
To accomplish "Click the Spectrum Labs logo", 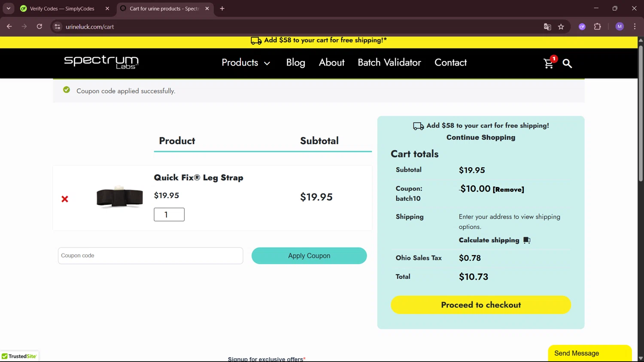I will [x=101, y=62].
